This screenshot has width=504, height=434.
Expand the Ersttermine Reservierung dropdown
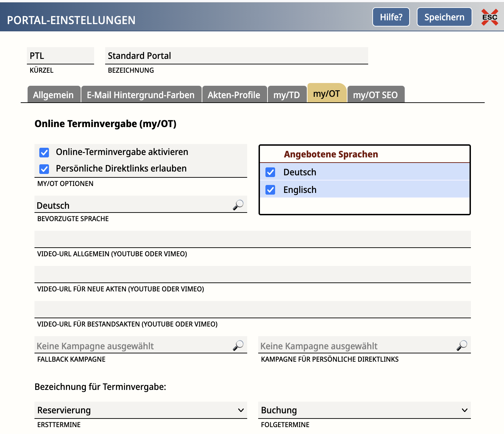141,410
